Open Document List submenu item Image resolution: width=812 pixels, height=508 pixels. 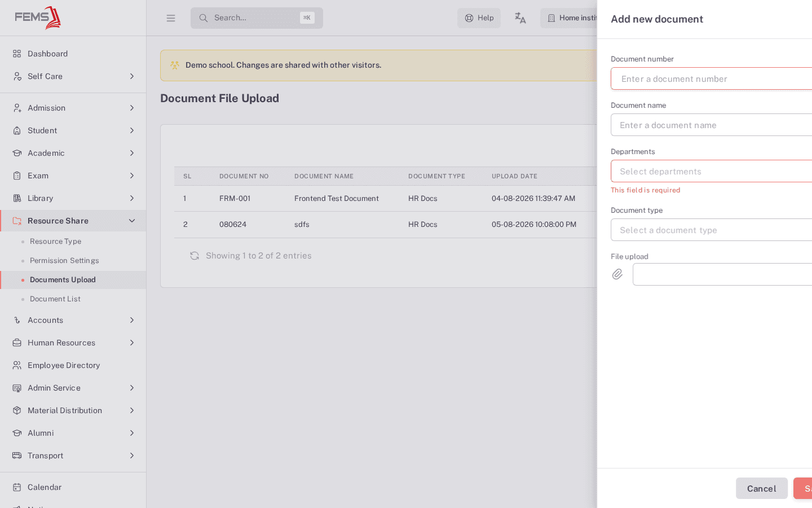tap(55, 299)
